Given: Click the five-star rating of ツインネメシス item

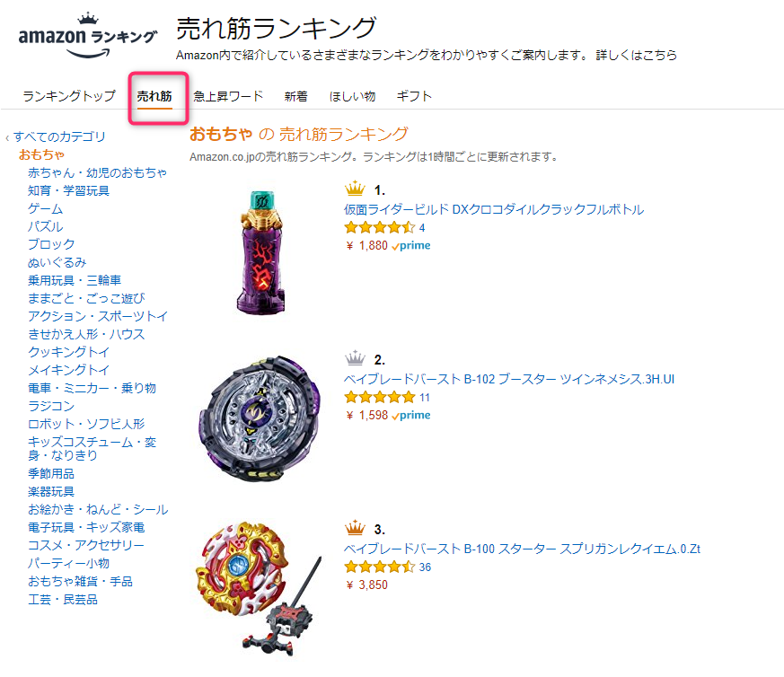Looking at the screenshot, I should coord(380,398).
